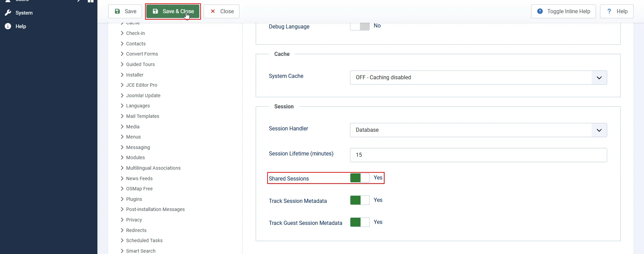Enable the Debug Language toggle

360,26
